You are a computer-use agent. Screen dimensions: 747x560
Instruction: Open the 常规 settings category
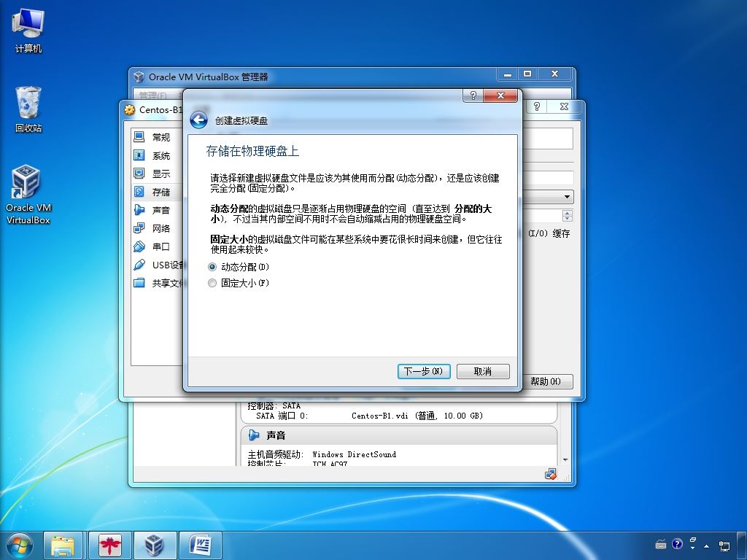click(x=156, y=137)
